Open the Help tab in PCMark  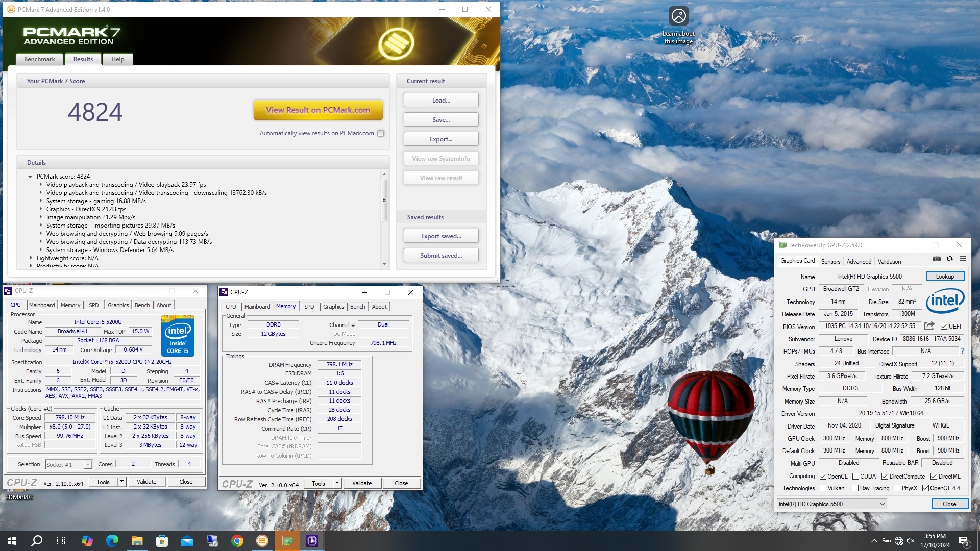pos(118,59)
